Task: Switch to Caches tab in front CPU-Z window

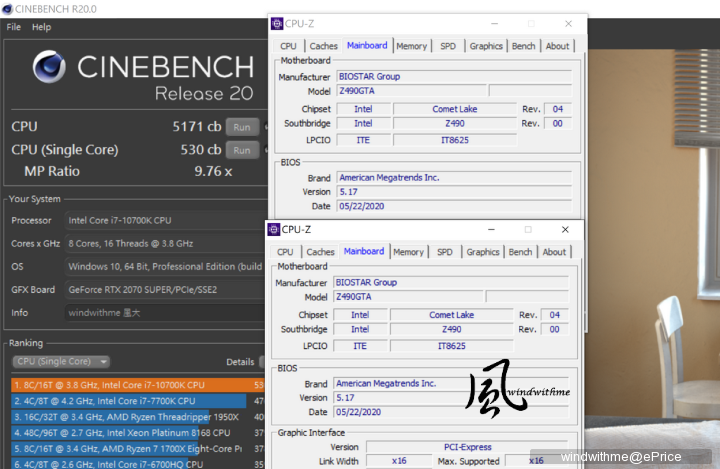Action: pyautogui.click(x=320, y=252)
